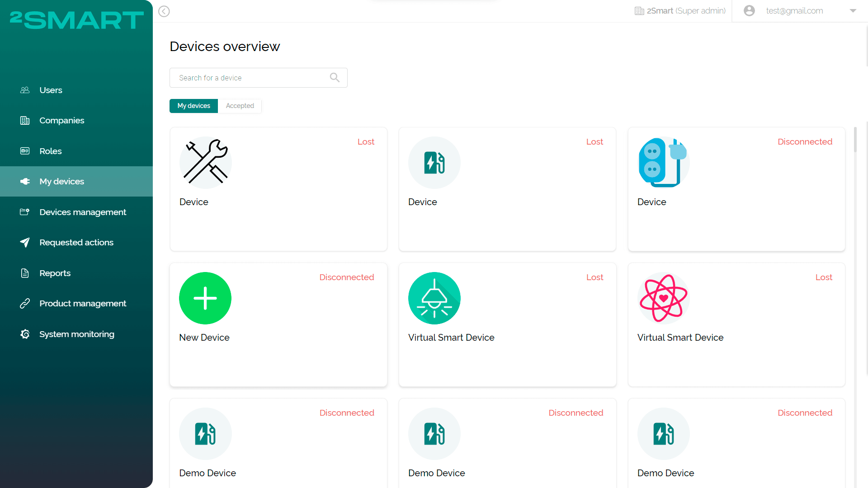Viewport: 868px width, 488px height.
Task: Click the green plus New Device icon
Action: click(x=205, y=298)
